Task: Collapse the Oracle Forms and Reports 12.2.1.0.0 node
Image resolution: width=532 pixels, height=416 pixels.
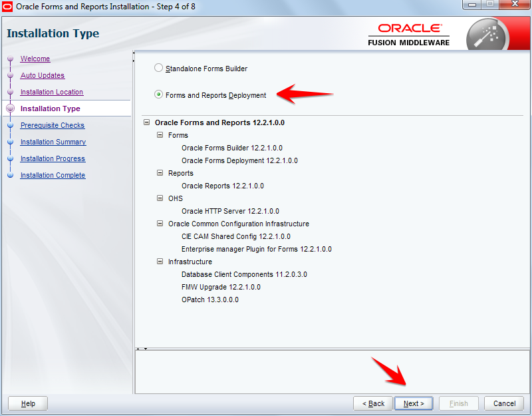Action: click(x=146, y=122)
